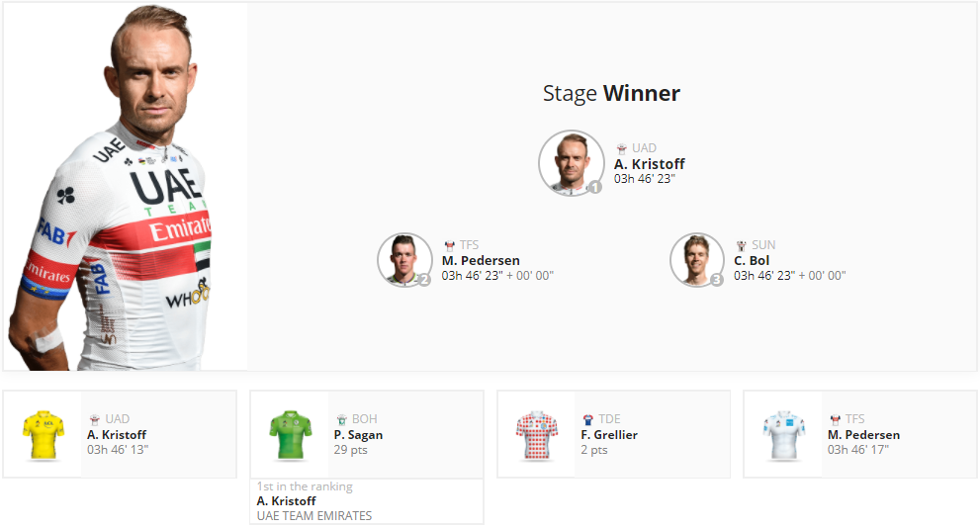The image size is (980, 529).
Task: Open the A. Kristoff stage winner name link
Action: point(650,164)
